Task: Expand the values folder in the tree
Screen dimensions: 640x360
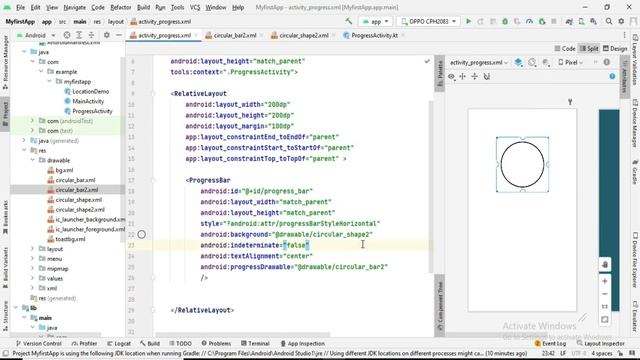Action: (32, 278)
